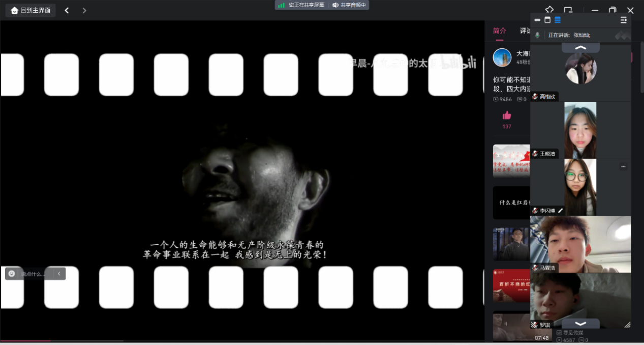Switch video panel to single-window layout
This screenshot has width=644, height=345.
[547, 20]
